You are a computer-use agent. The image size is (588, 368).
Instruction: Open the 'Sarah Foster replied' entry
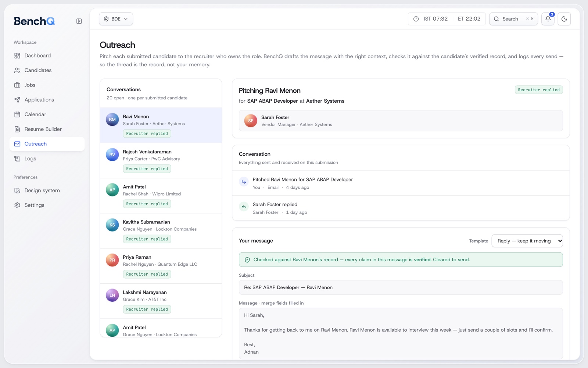[401, 208]
